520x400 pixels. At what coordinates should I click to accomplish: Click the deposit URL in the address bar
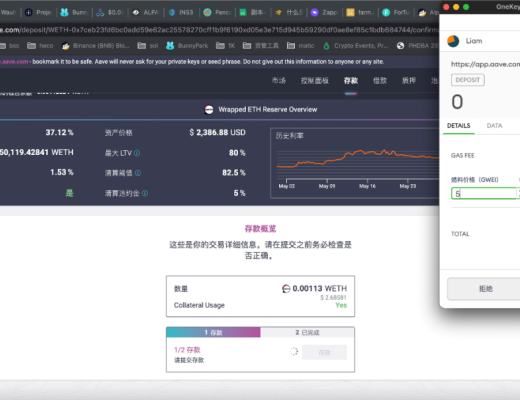(x=218, y=30)
